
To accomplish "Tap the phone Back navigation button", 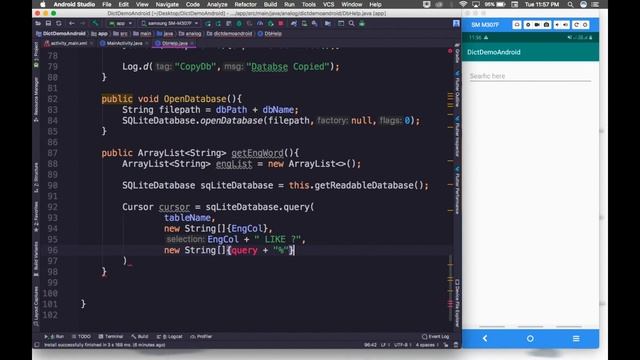I will click(485, 338).
